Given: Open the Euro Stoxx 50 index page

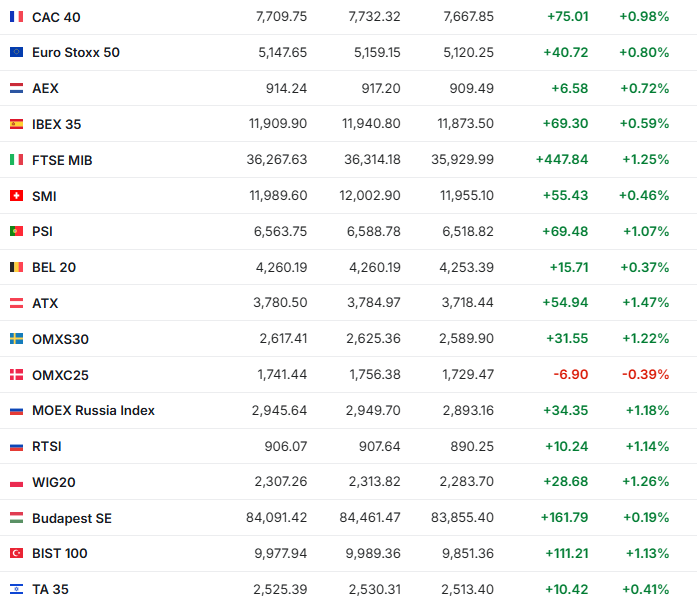Looking at the screenshot, I should coord(75,52).
